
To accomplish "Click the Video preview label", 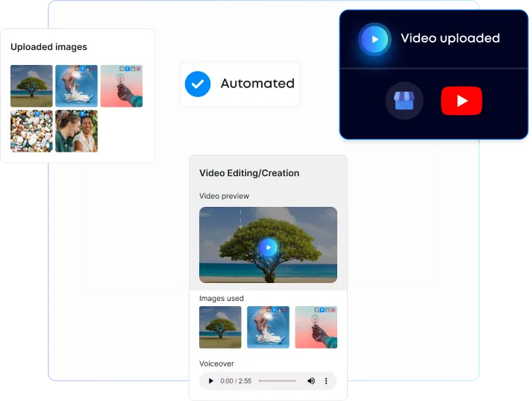I will coord(225,196).
